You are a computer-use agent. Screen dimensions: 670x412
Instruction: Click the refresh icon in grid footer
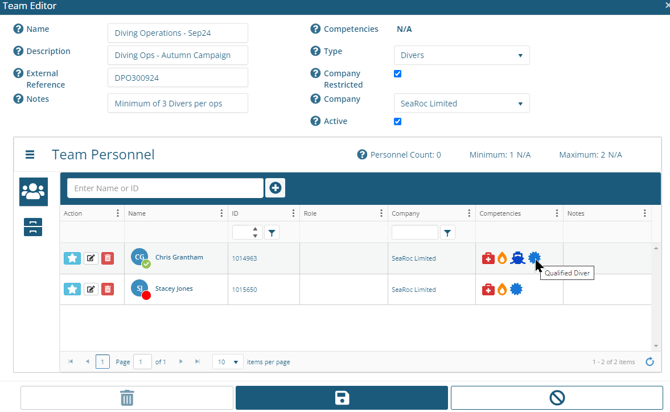click(x=650, y=362)
